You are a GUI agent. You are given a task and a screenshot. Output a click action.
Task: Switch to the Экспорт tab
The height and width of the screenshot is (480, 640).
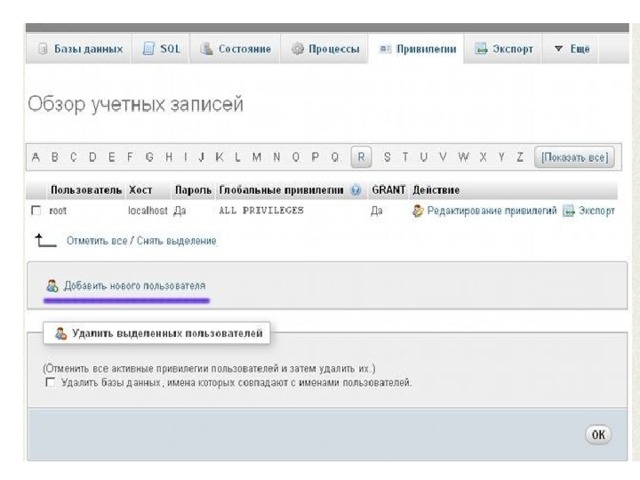tap(504, 49)
